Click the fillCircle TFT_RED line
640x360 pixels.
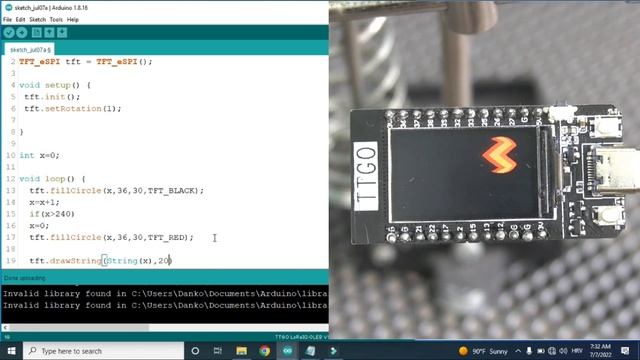111,237
